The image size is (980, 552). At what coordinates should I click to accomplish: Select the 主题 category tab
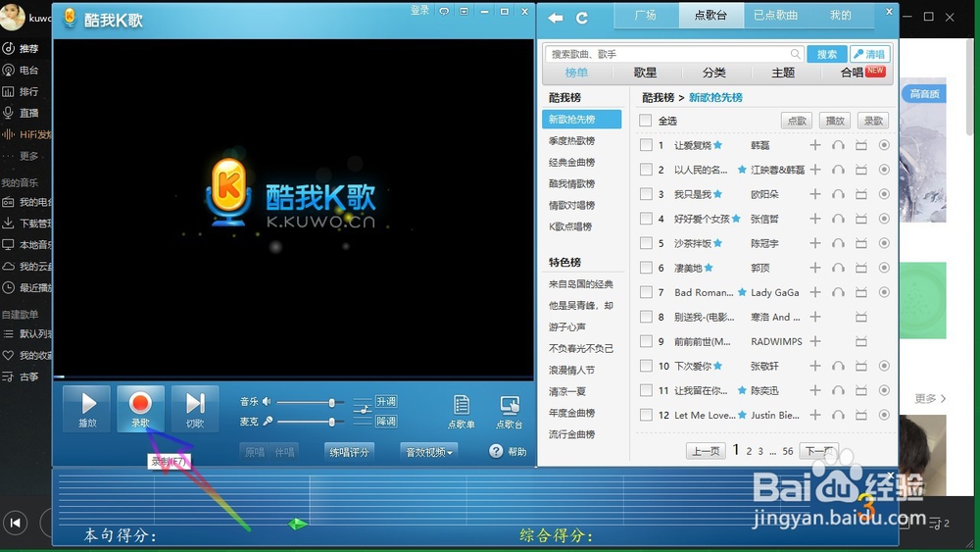click(x=782, y=73)
